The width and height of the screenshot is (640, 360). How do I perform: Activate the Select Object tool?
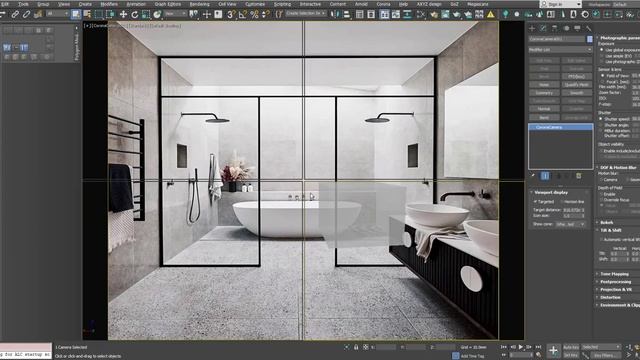pyautogui.click(x=76, y=14)
